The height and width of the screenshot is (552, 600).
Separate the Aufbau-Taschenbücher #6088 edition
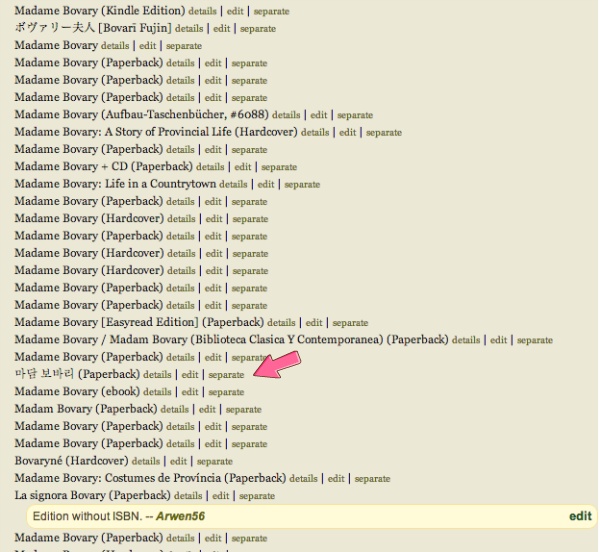(355, 115)
